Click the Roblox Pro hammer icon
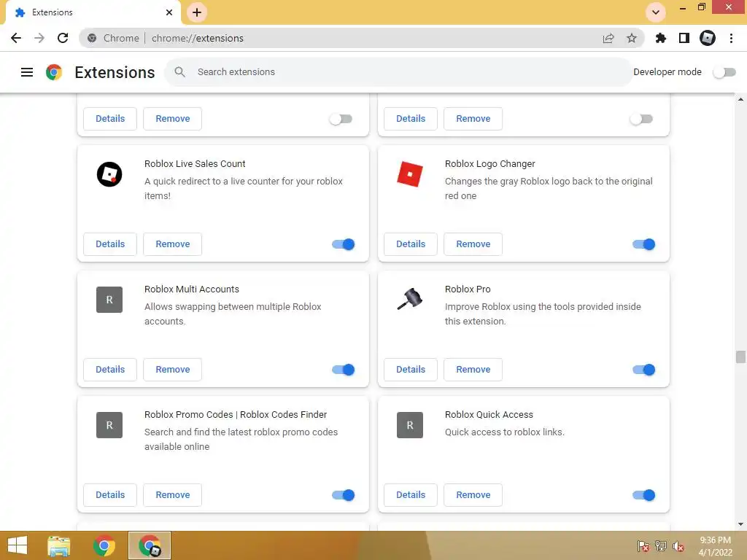 coord(410,300)
